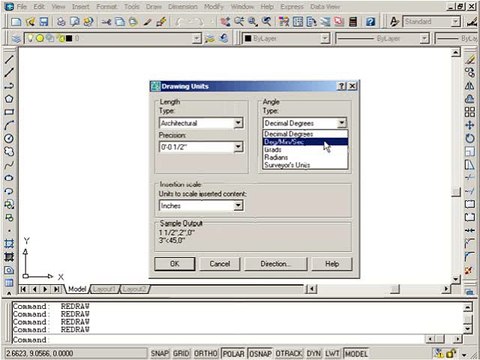Click the Cut scissors icon
The width and height of the screenshot is (480, 360).
click(x=106, y=22)
